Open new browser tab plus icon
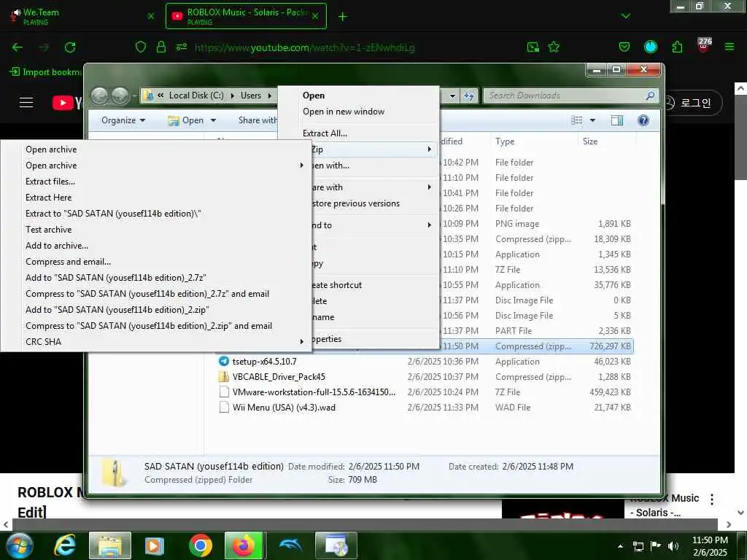747x560 pixels. click(342, 17)
